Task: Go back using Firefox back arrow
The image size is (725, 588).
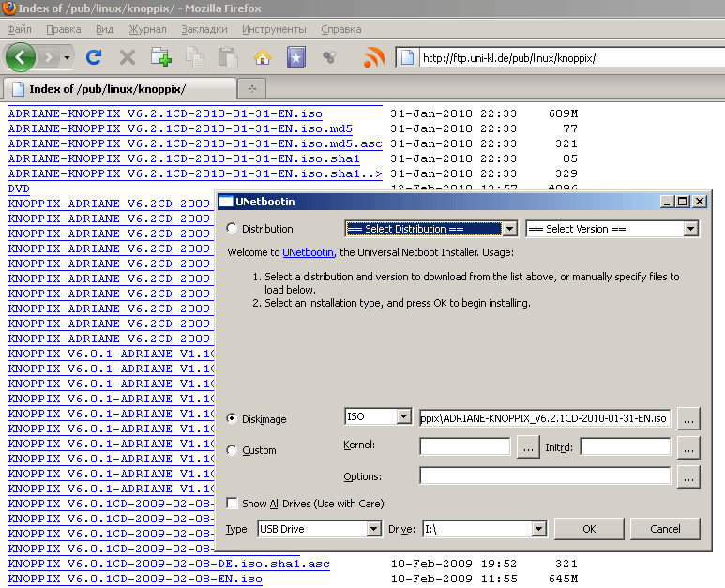Action: [x=20, y=57]
